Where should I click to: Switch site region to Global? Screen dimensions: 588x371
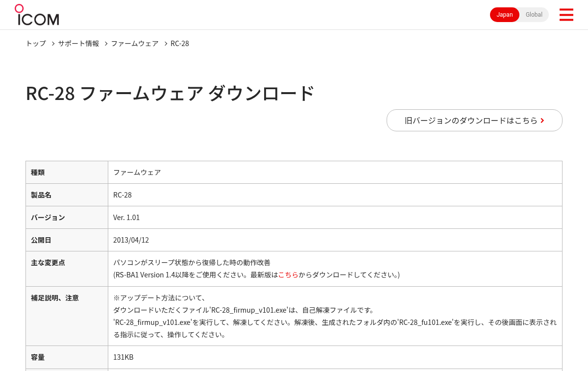pos(534,15)
